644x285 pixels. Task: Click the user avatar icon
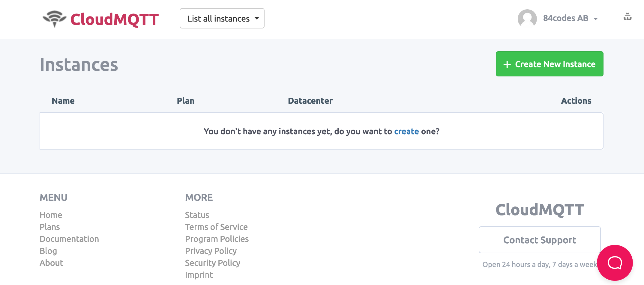coord(527,19)
